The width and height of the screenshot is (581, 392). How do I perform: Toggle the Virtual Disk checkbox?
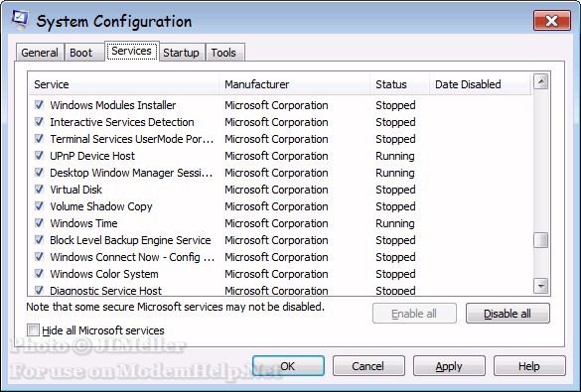[x=39, y=190]
